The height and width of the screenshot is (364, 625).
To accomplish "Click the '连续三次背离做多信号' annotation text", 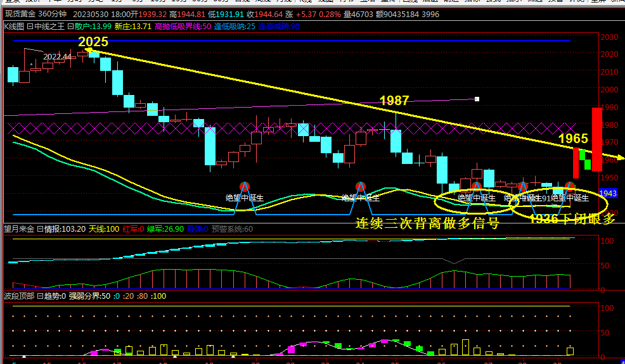I will pyautogui.click(x=427, y=223).
